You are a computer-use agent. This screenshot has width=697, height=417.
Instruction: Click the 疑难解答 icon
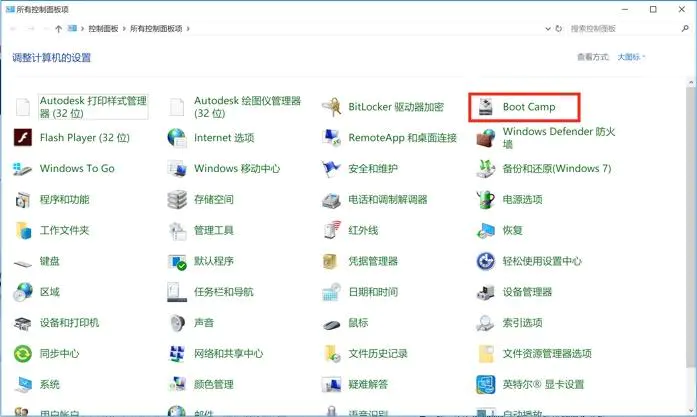331,385
